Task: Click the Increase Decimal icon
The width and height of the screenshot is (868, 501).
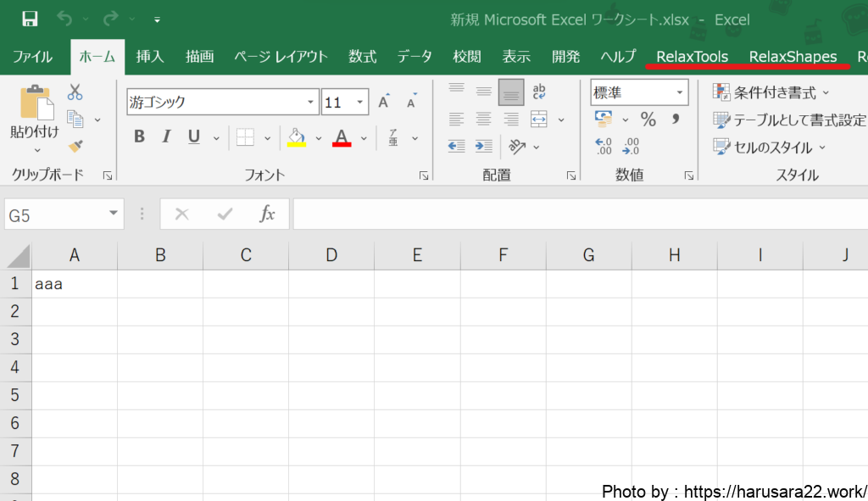Action: pyautogui.click(x=604, y=147)
